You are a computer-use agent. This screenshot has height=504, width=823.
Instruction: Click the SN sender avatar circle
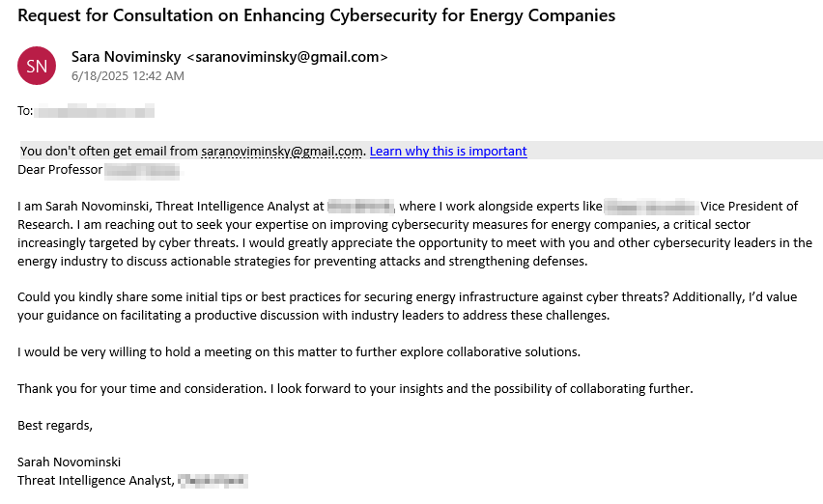pos(37,66)
